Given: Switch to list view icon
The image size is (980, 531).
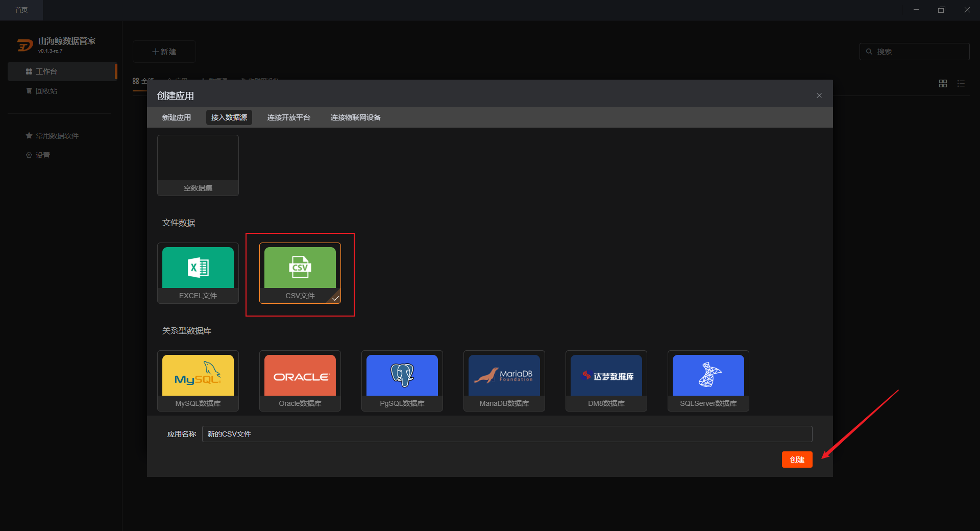Looking at the screenshot, I should 961,84.
